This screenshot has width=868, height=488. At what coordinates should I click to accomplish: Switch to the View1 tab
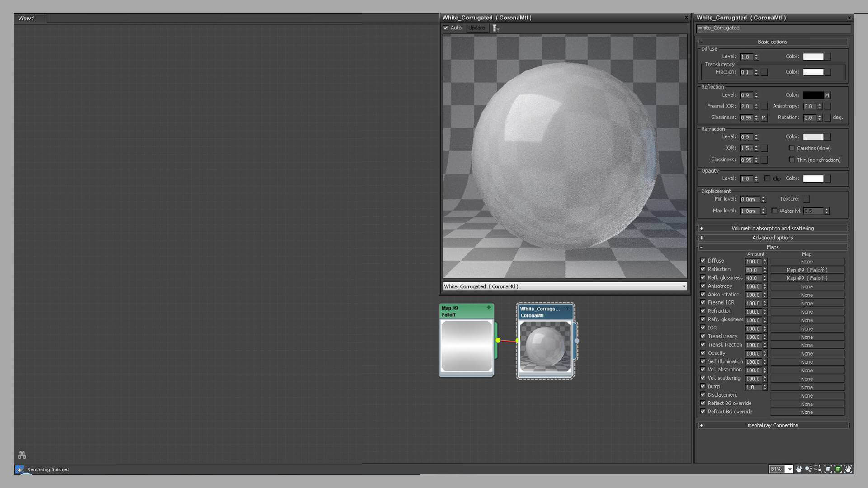pyautogui.click(x=26, y=19)
